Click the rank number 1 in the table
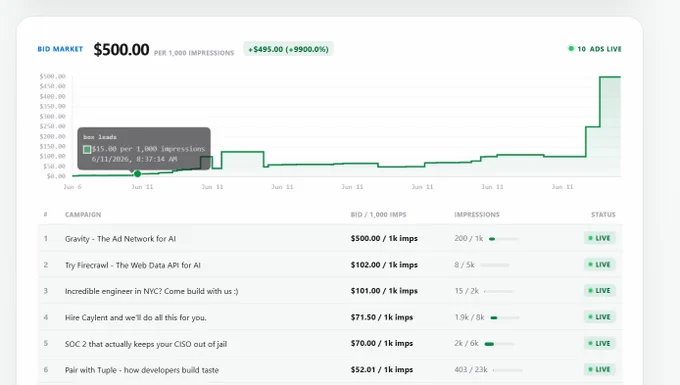The height and width of the screenshot is (385, 680). coord(46,238)
